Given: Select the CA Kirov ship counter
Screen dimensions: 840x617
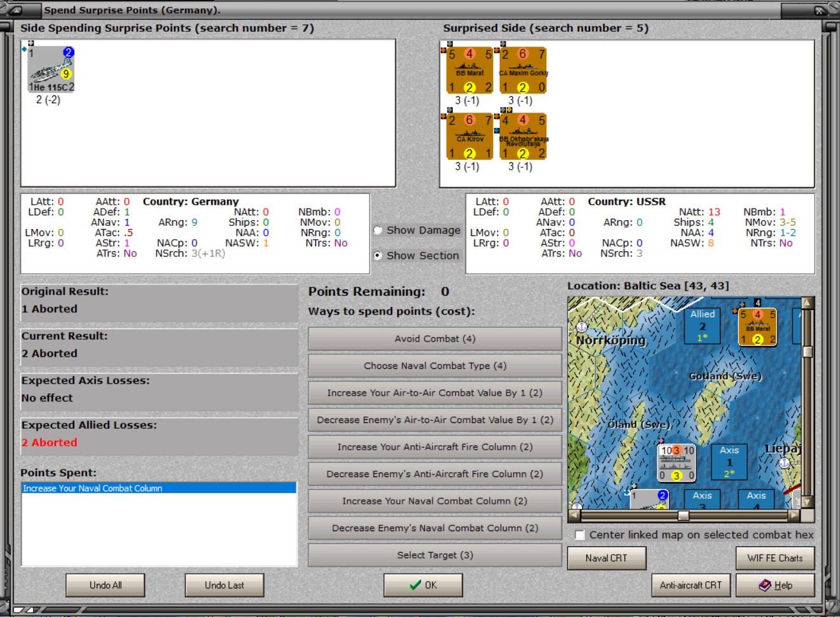Looking at the screenshot, I should click(469, 137).
